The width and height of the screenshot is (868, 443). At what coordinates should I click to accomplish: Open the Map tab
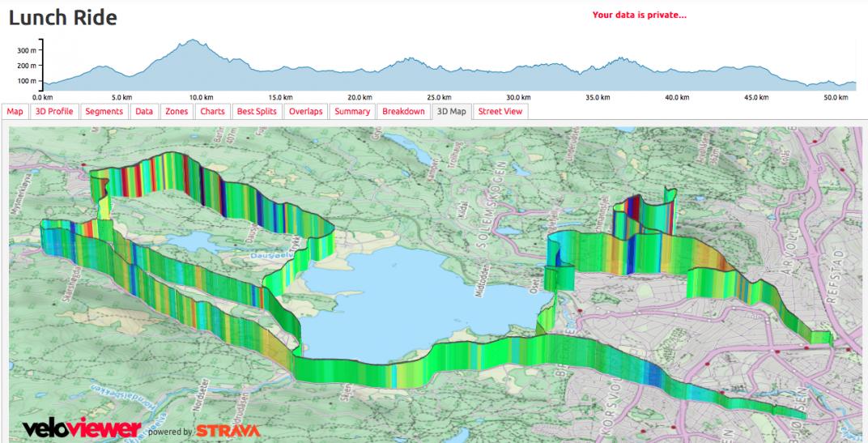(x=15, y=112)
